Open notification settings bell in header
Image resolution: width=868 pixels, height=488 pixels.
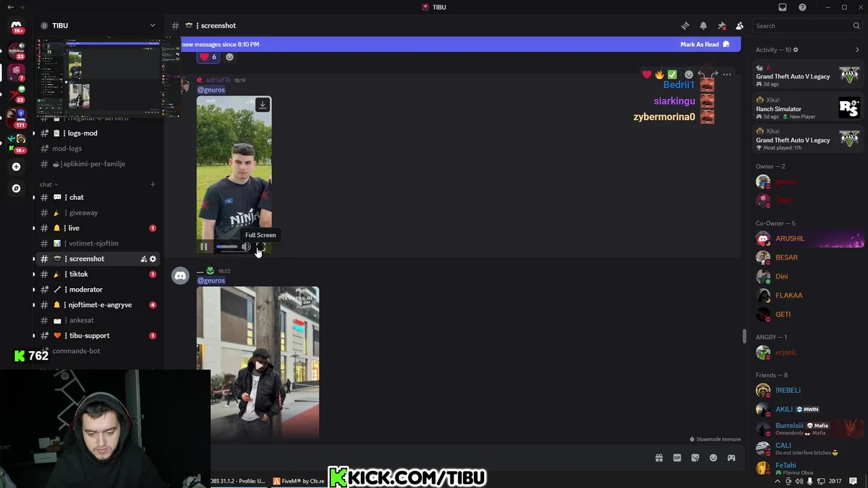[x=703, y=26]
